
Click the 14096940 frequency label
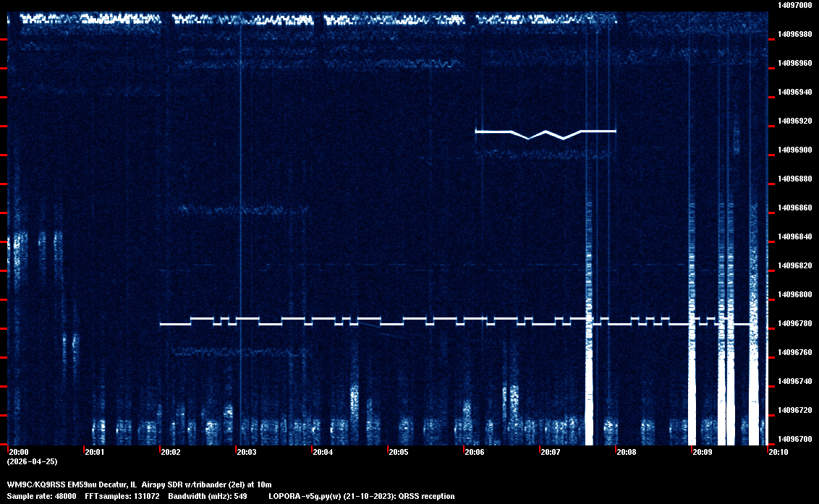coord(794,92)
